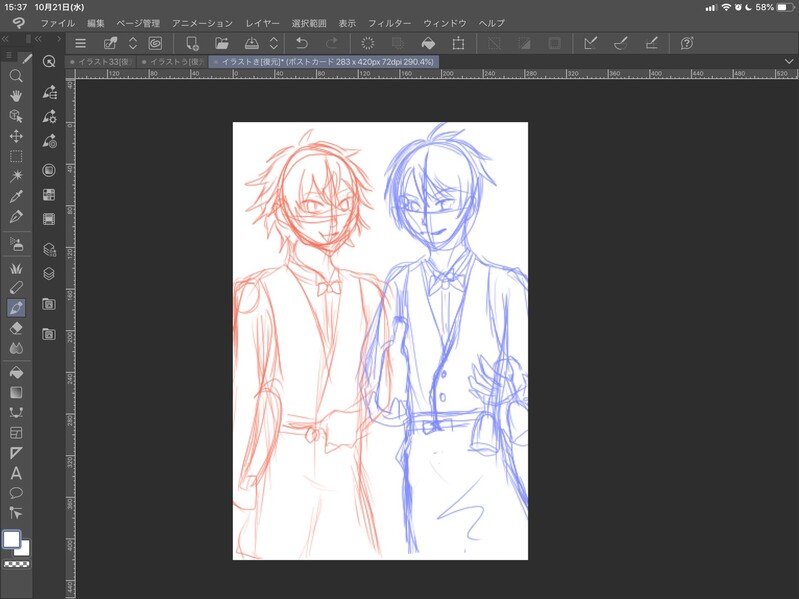Screen dimensions: 799x599
Task: Select the Pen nib tool
Action: click(x=16, y=216)
